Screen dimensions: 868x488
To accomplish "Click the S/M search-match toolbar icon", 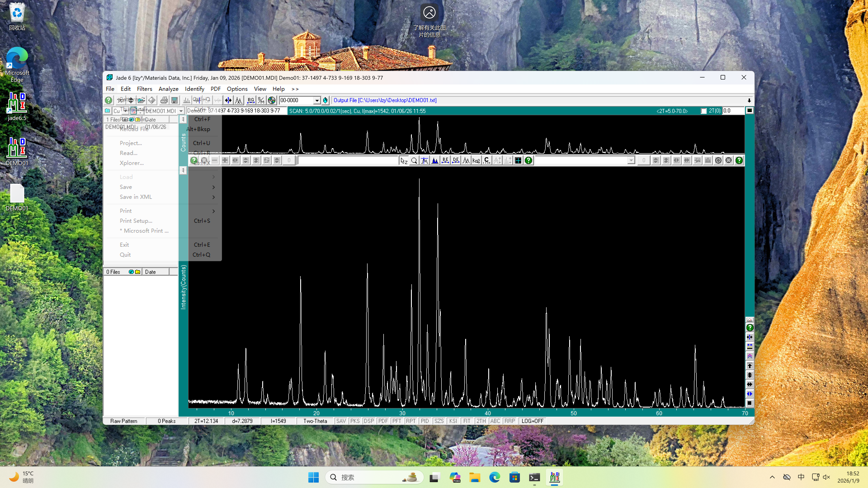I will pyautogui.click(x=261, y=100).
